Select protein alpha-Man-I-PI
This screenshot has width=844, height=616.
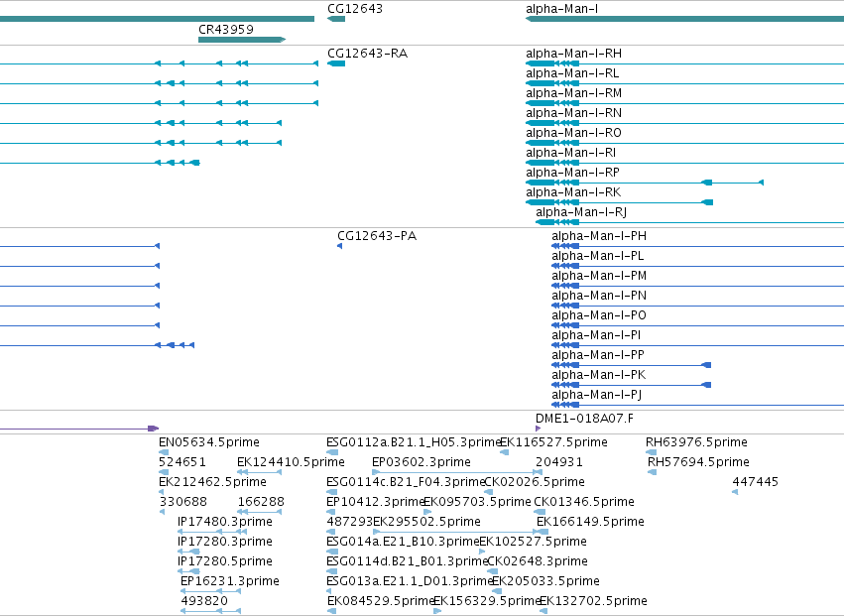pyautogui.click(x=596, y=335)
